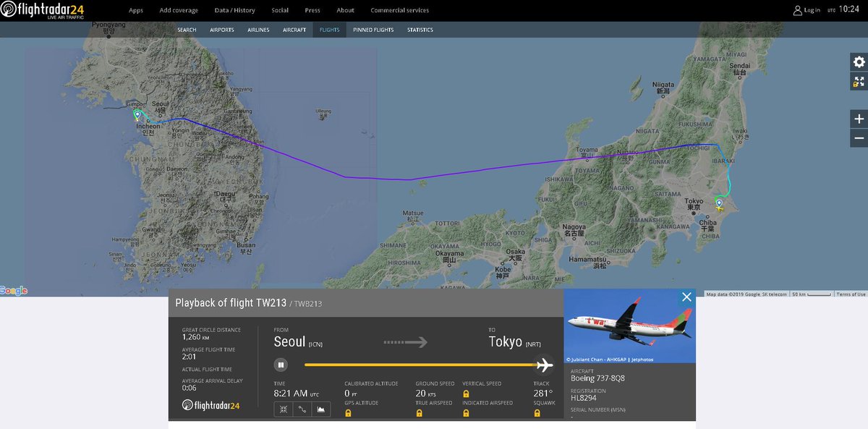Open map settings gear icon
The width and height of the screenshot is (868, 429).
click(859, 62)
